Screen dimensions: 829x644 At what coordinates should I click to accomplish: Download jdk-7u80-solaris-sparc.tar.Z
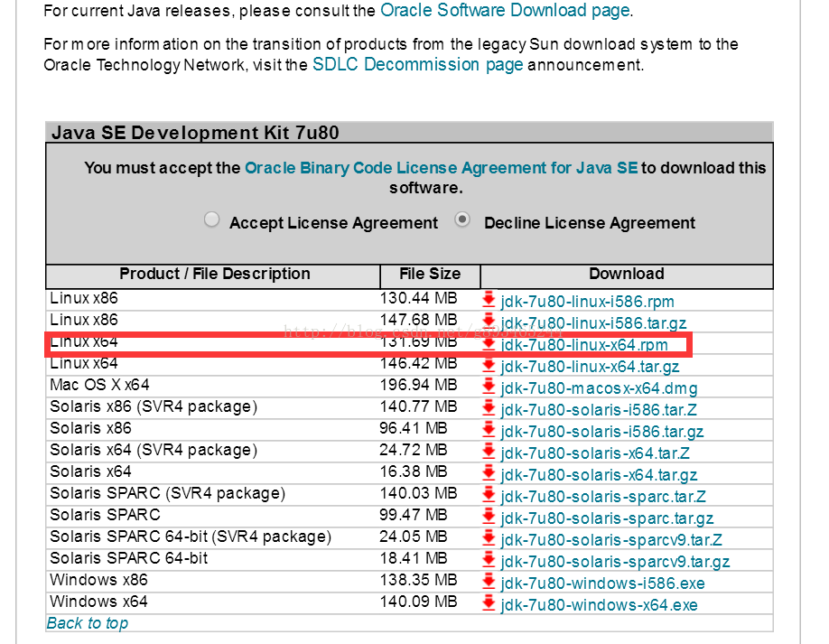(x=603, y=497)
